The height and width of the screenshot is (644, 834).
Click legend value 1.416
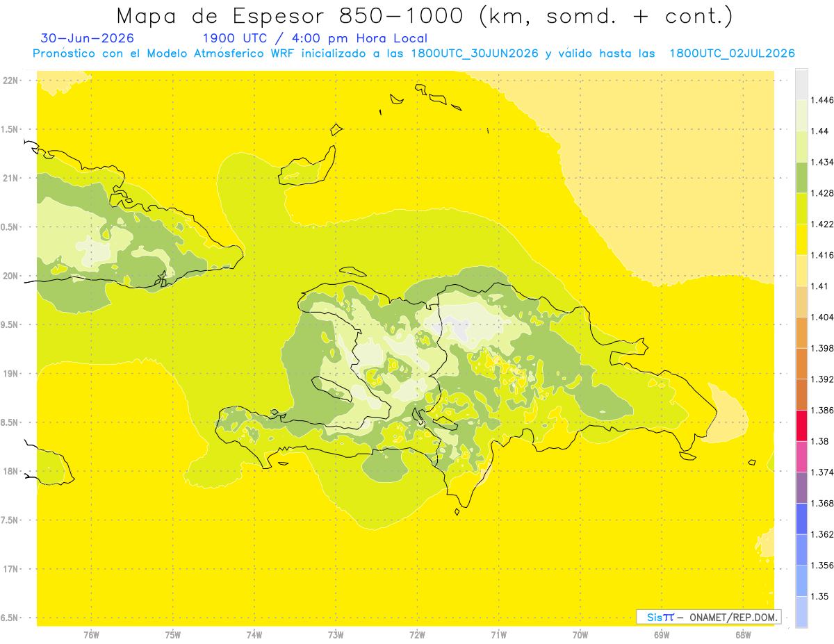coord(821,255)
